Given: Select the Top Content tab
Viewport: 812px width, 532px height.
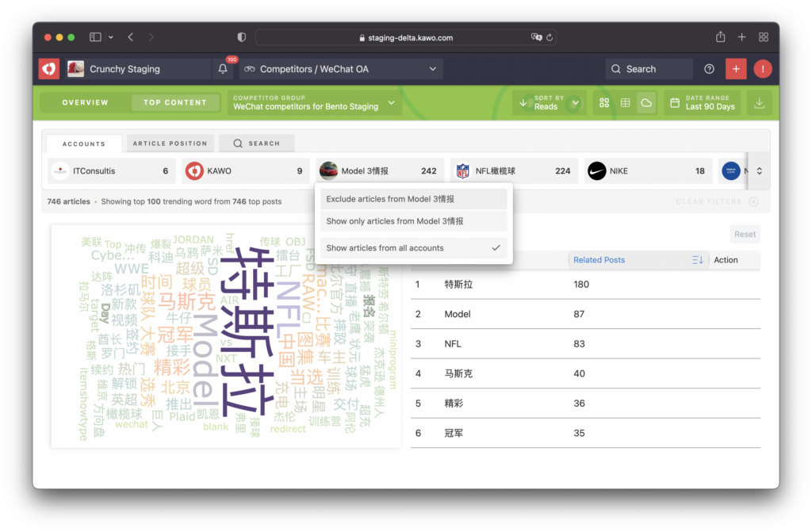Looking at the screenshot, I should click(x=175, y=102).
